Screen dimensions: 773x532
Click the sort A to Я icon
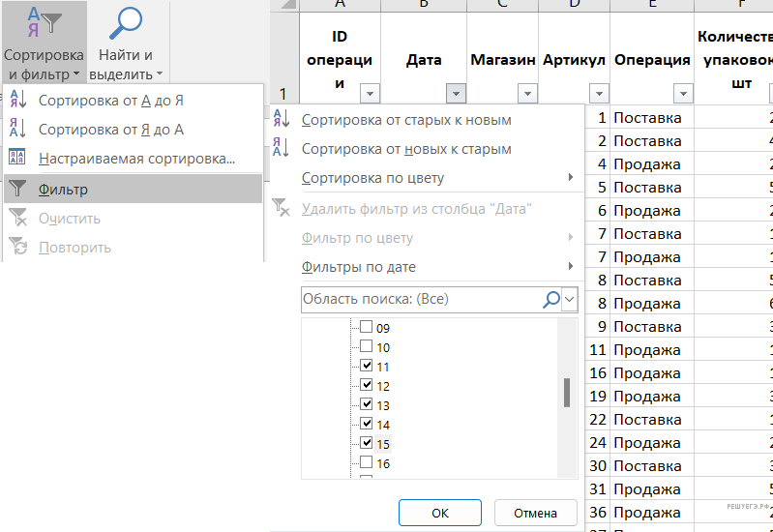17,101
